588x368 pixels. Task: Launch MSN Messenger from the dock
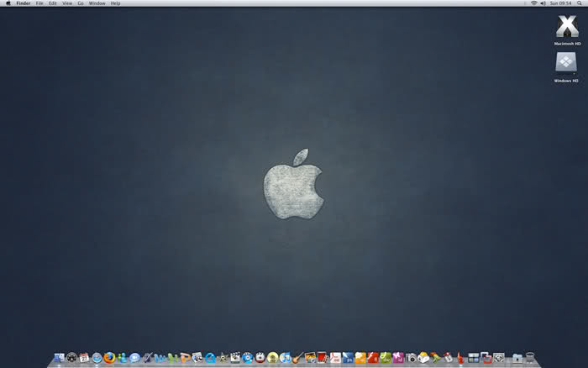click(123, 358)
